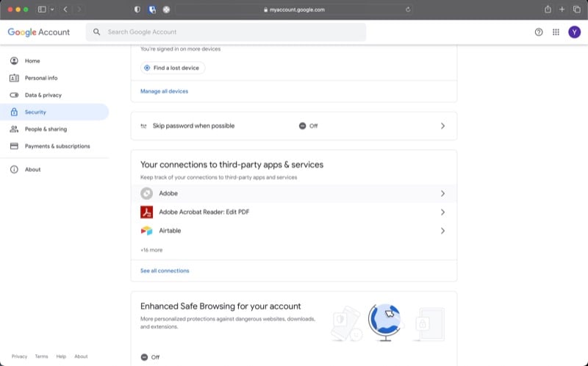
Task: Click the help question mark icon
Action: (x=539, y=32)
